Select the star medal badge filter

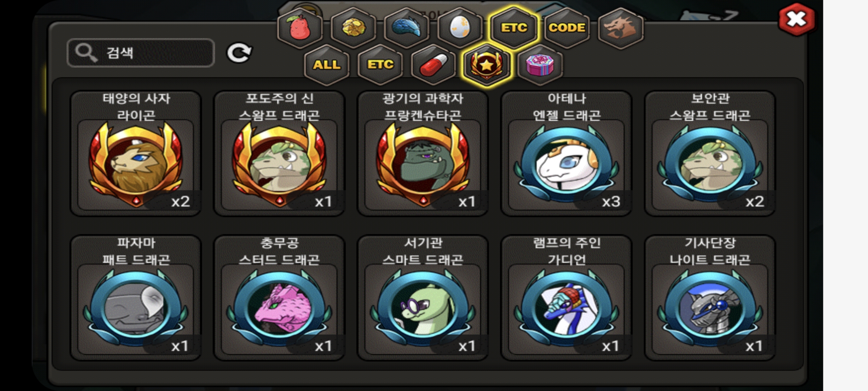coord(487,65)
